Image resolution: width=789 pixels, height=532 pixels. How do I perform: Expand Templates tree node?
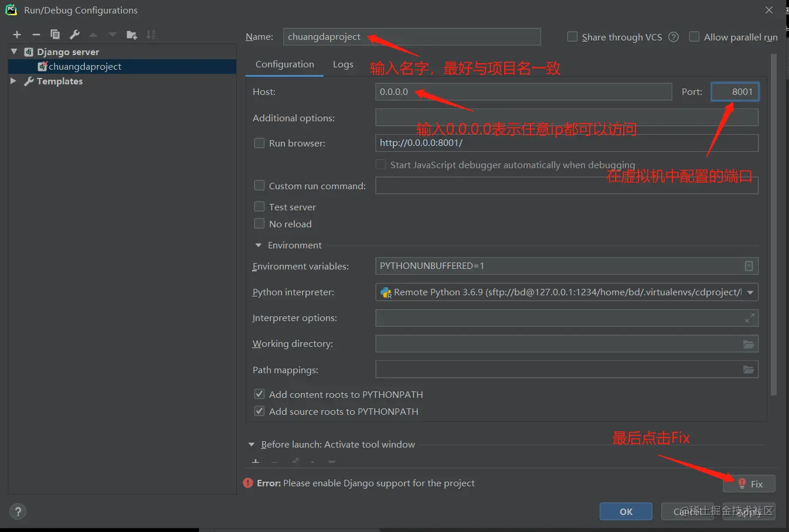[x=13, y=81]
